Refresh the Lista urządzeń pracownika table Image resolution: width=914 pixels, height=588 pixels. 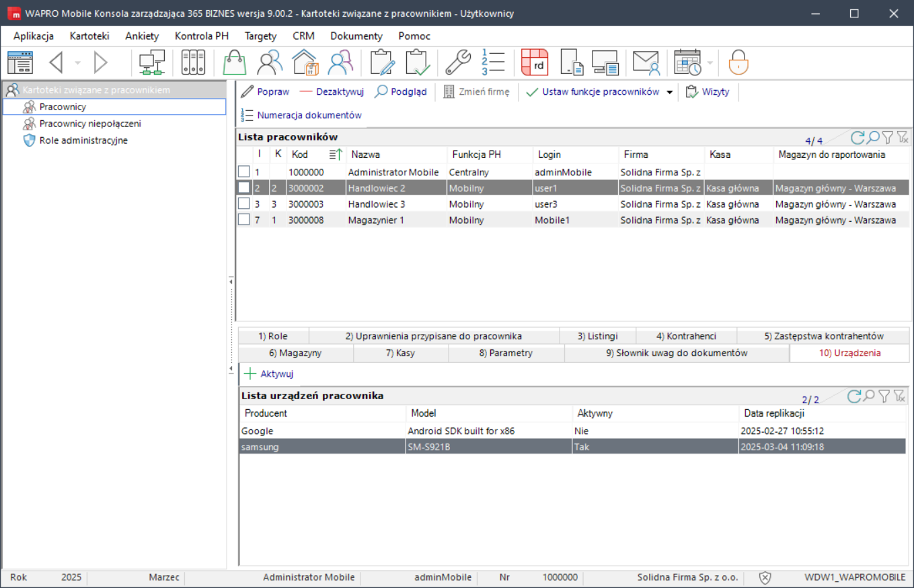(x=853, y=396)
